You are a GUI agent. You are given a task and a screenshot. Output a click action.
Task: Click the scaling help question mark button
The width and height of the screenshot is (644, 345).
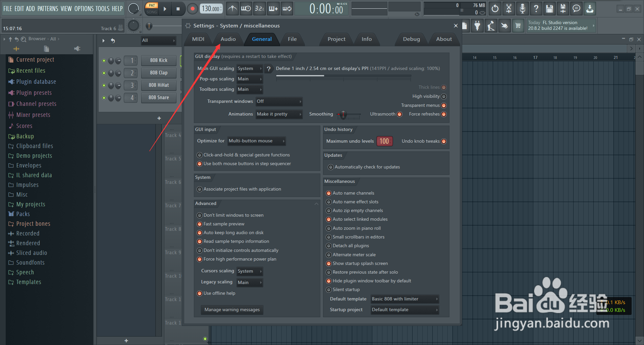(269, 69)
